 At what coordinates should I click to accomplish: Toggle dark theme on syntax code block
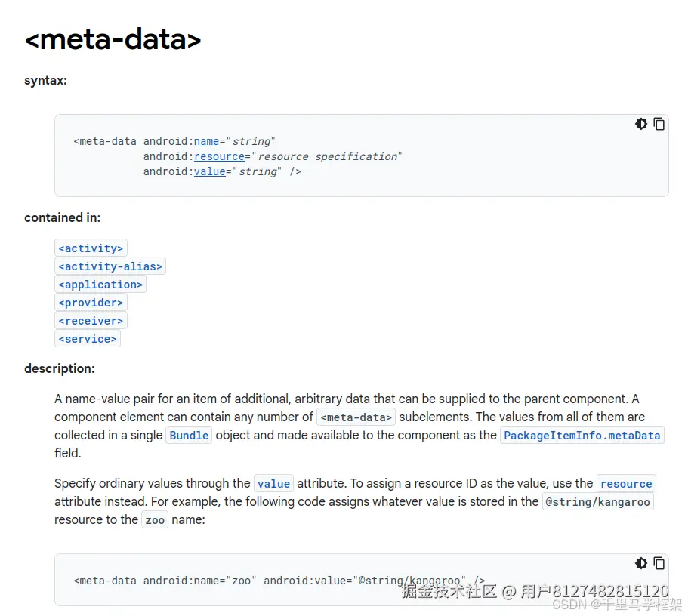coord(641,124)
